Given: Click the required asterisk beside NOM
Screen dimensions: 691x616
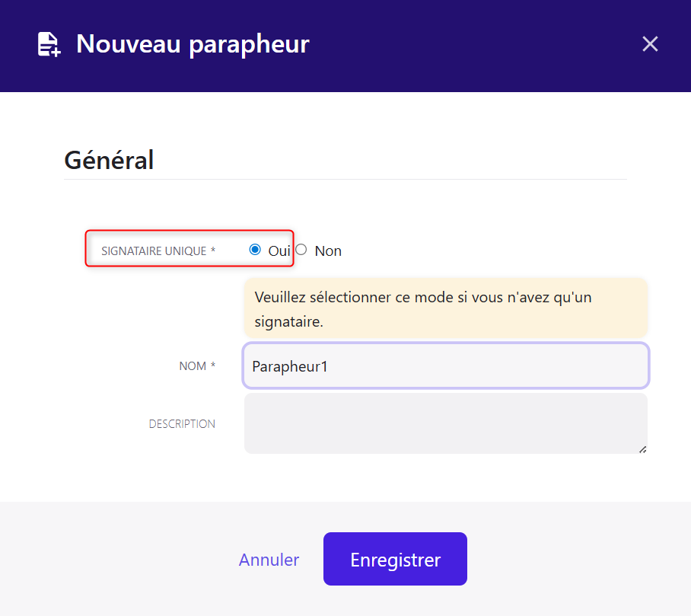Looking at the screenshot, I should (x=213, y=365).
